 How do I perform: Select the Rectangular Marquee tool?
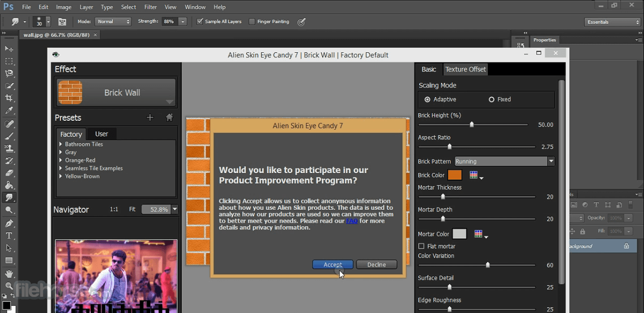(x=9, y=61)
